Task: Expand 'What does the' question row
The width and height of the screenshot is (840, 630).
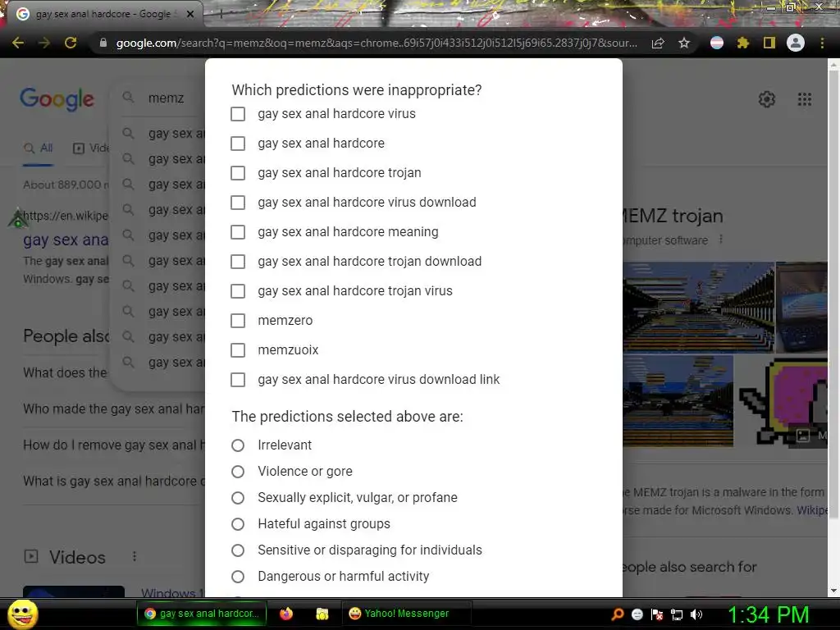Action: click(x=66, y=372)
